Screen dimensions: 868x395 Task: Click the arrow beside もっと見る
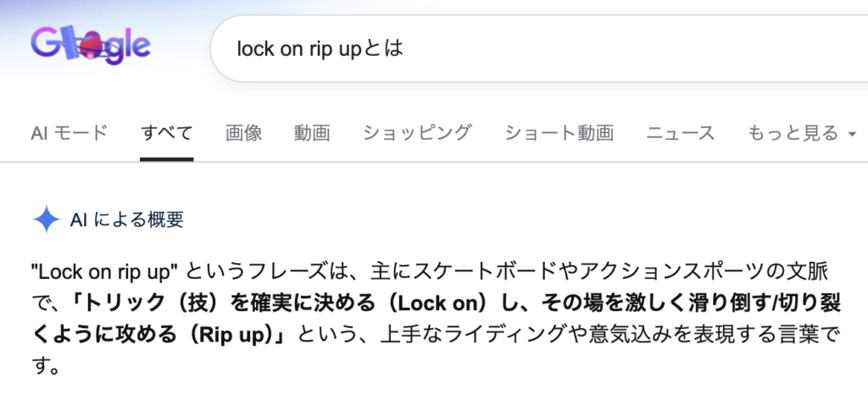(852, 134)
